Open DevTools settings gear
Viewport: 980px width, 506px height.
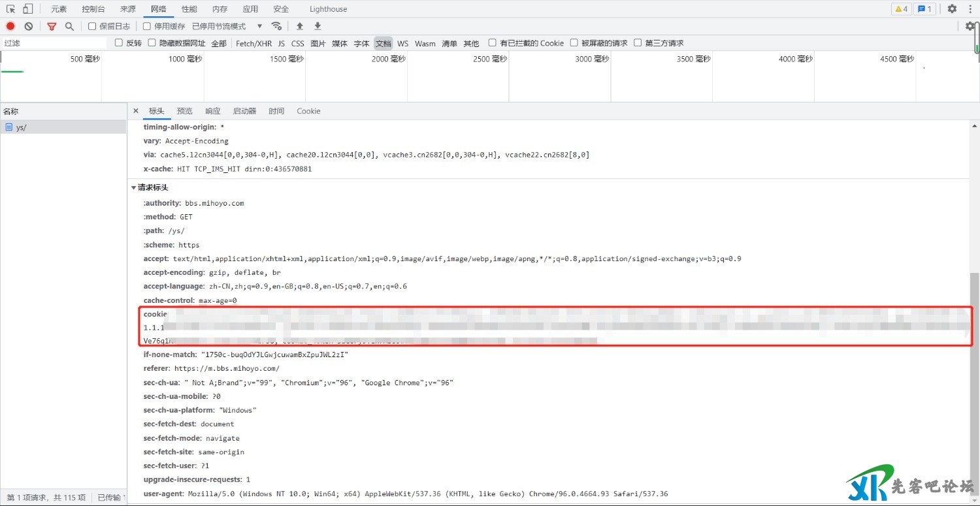pyautogui.click(x=952, y=9)
